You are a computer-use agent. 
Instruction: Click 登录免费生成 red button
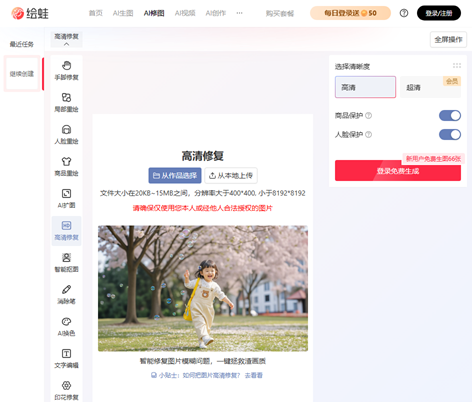[398, 171]
